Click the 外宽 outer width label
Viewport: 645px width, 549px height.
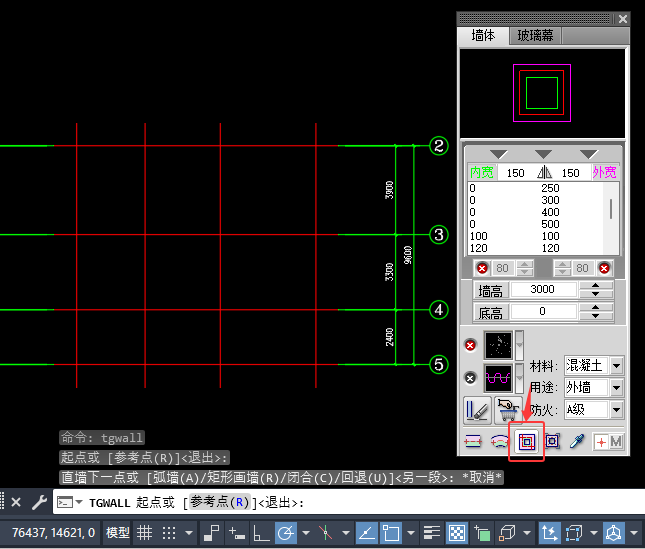pos(604,172)
